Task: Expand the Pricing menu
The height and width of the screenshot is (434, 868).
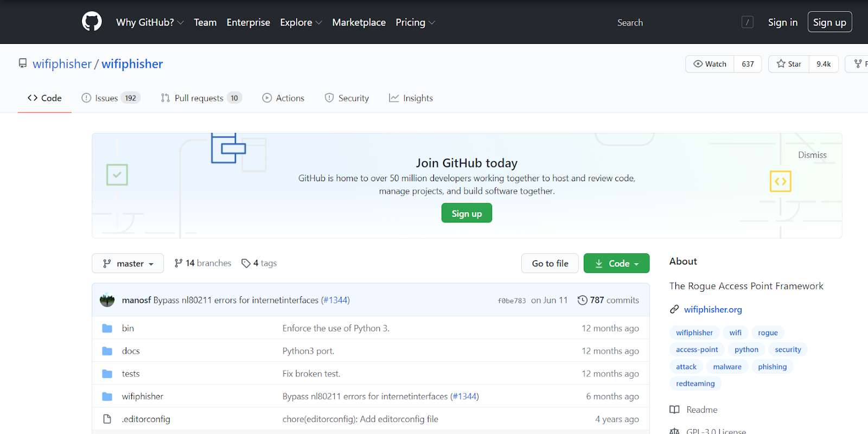Action: click(415, 22)
